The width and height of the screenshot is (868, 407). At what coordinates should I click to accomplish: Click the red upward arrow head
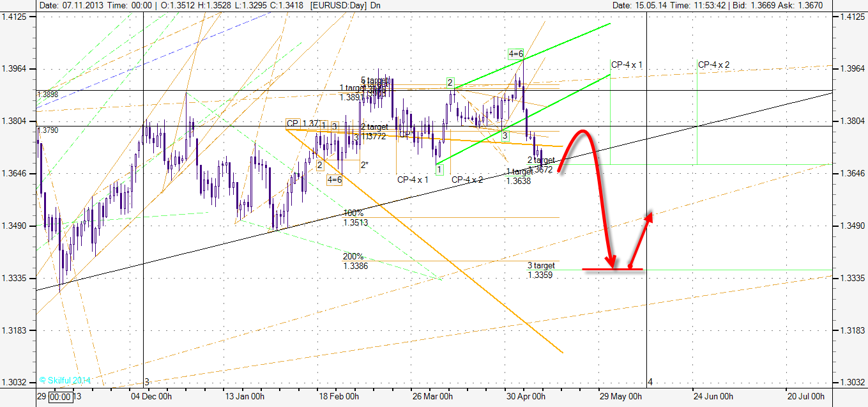650,215
